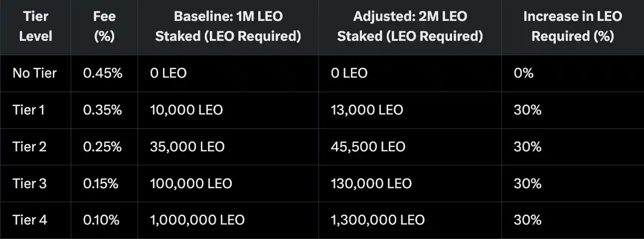Click the Tier Level column header
Viewport: 644px width, 239px height.
pyautogui.click(x=35, y=26)
